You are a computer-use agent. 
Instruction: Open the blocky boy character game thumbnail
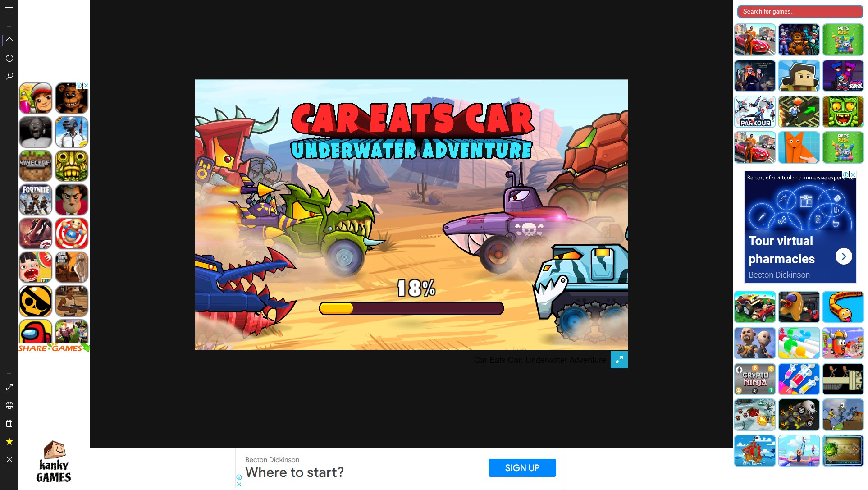pyautogui.click(x=799, y=76)
